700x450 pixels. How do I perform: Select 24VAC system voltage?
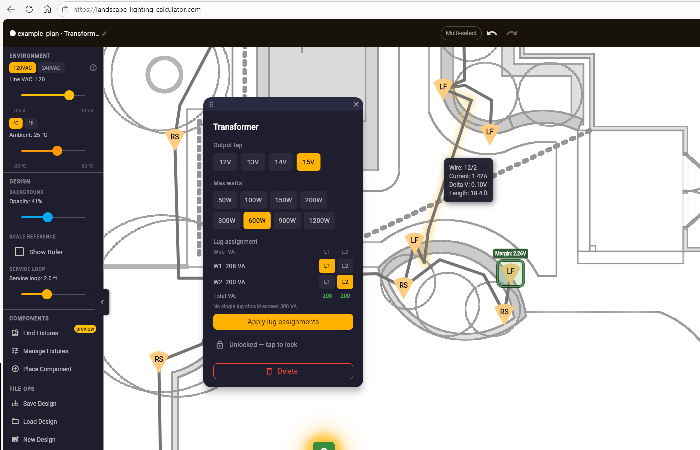point(51,68)
